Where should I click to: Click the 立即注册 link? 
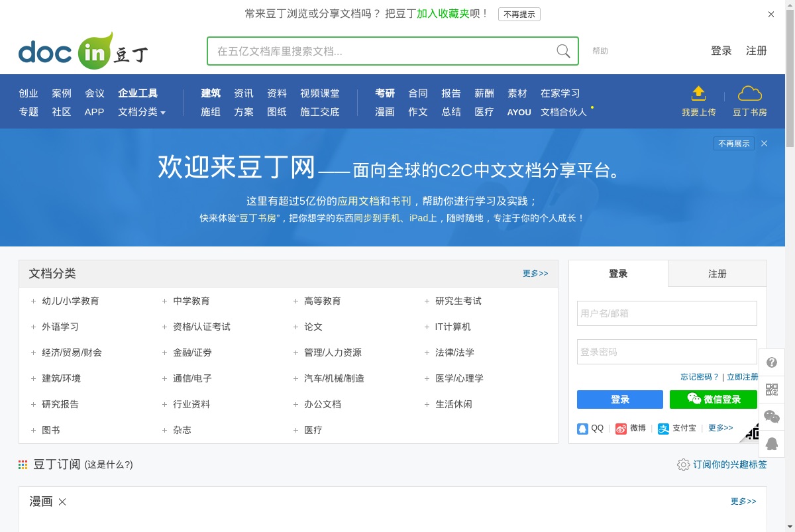click(x=743, y=377)
